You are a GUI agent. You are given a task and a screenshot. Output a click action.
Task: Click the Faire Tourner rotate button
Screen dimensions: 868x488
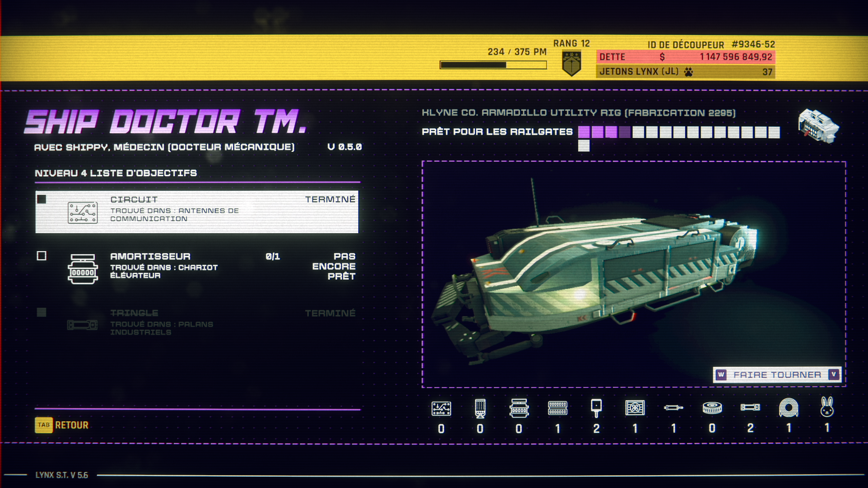click(777, 375)
